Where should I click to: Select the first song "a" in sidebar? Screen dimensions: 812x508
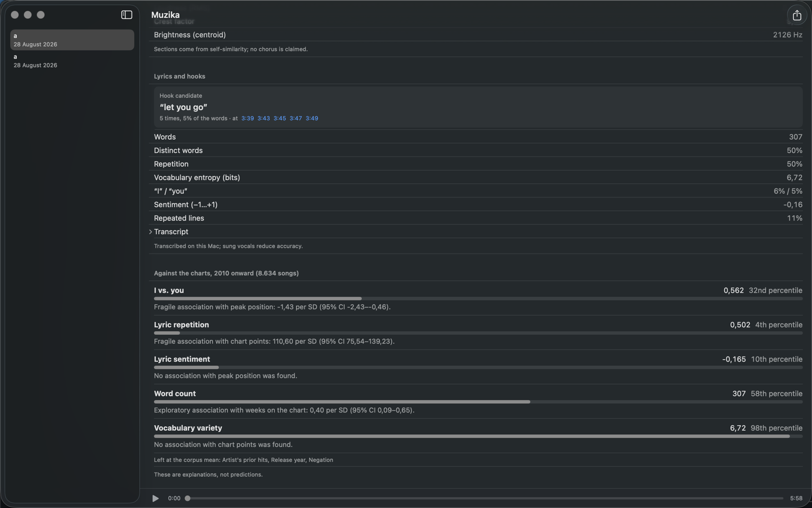[72, 40]
